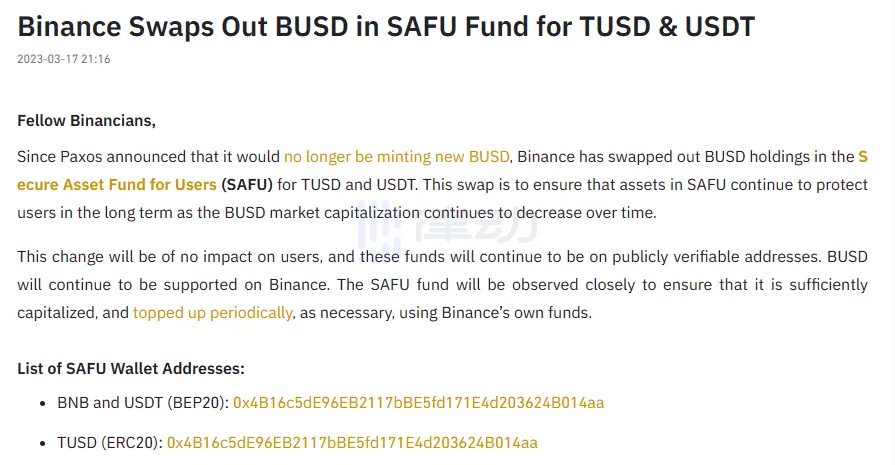Screen dimensions: 895x465
Task: Open the BNB and USDT (BEP20) wallet address link
Action: click(x=418, y=403)
